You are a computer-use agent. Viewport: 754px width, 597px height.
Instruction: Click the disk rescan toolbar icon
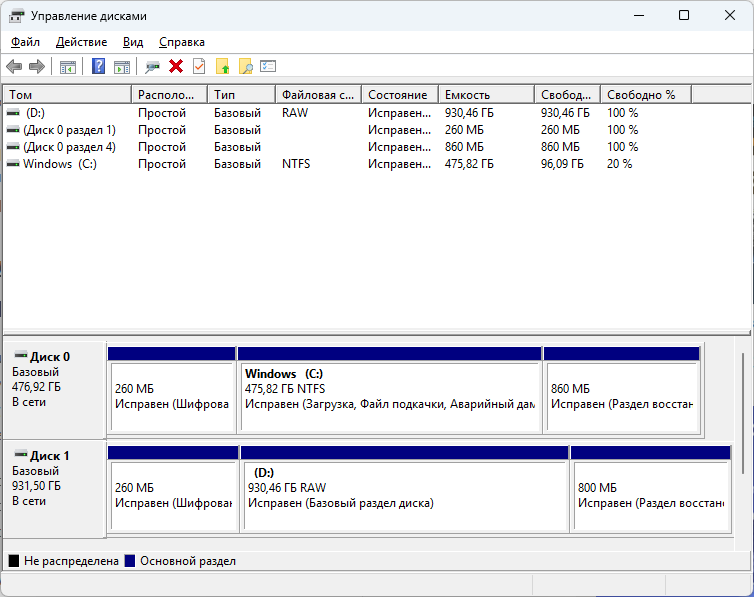152,66
